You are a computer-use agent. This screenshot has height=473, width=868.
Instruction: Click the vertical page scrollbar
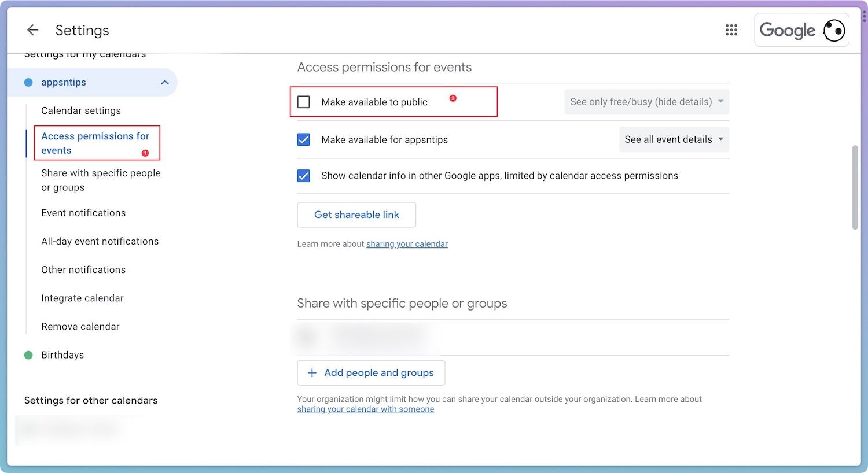coord(855,187)
